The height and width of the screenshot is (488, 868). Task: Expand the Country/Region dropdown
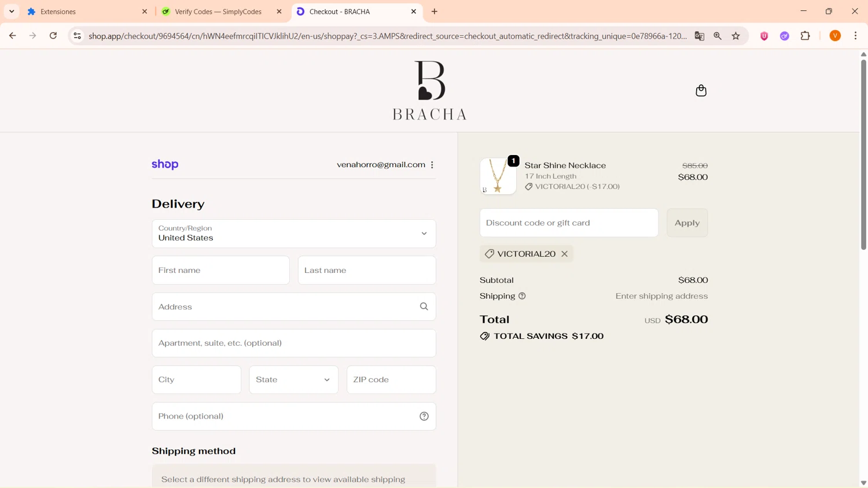click(x=293, y=234)
